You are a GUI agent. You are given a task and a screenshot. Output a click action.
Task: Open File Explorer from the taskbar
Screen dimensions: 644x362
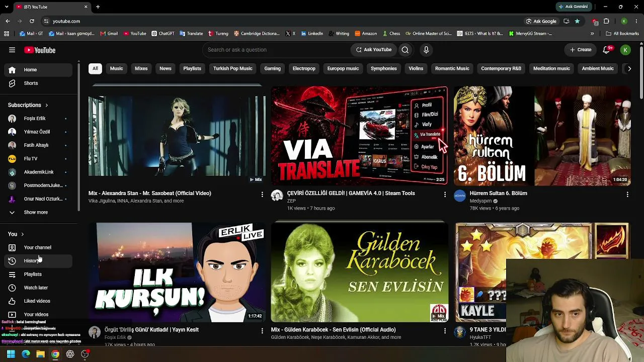tap(41, 354)
